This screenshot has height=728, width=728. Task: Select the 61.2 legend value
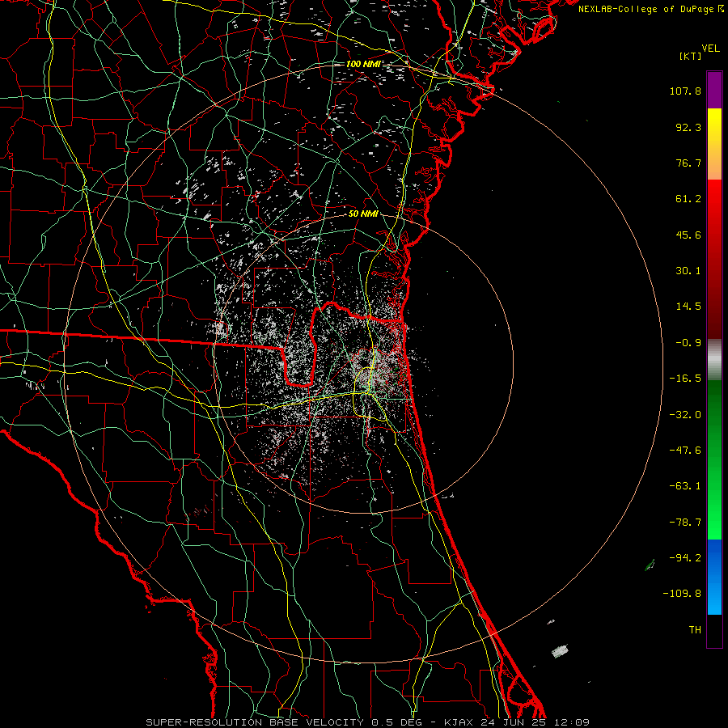pos(688,199)
